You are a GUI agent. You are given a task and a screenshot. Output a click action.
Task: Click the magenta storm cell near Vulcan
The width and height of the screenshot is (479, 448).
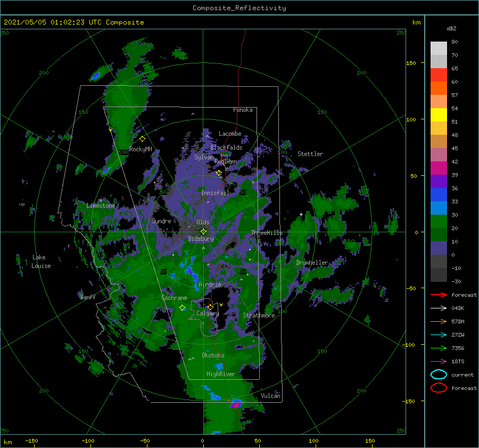236,403
